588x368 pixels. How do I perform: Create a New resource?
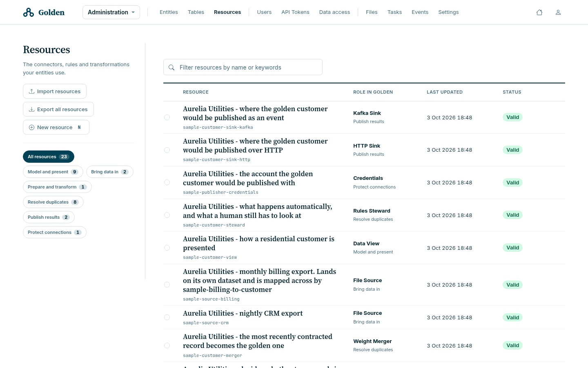point(56,127)
